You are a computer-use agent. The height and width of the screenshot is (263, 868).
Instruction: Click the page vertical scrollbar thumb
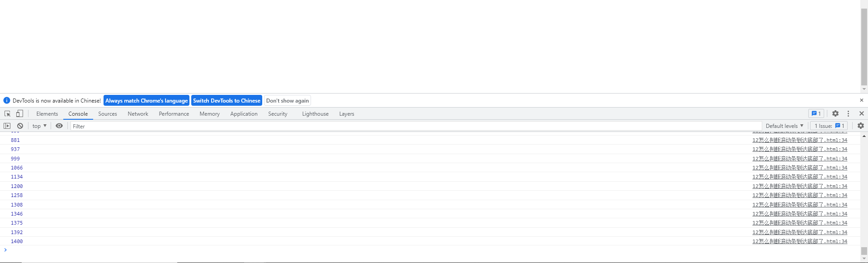point(864,47)
